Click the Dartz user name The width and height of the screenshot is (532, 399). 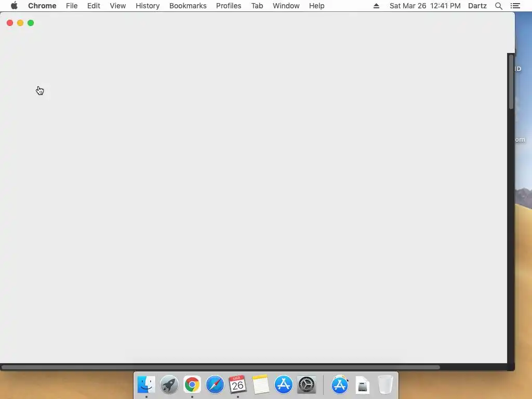coord(477,6)
